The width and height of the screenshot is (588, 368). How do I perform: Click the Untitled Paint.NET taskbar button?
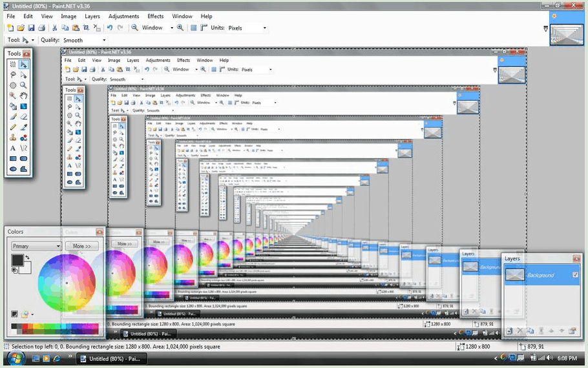tap(112, 358)
